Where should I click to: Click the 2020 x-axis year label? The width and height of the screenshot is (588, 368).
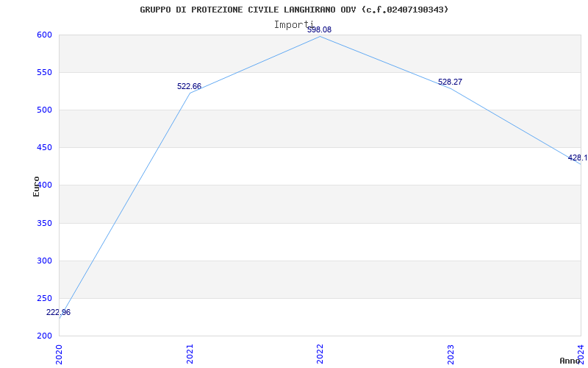tap(59, 354)
